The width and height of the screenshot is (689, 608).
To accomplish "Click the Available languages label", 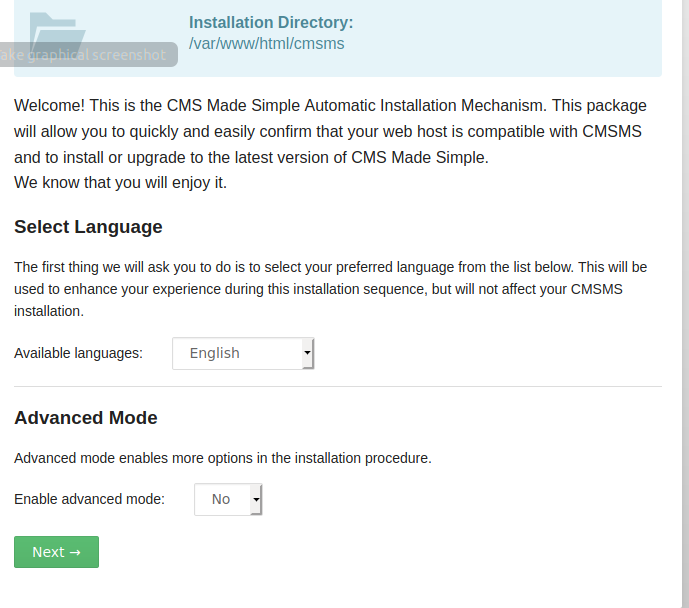I will pyautogui.click(x=78, y=353).
